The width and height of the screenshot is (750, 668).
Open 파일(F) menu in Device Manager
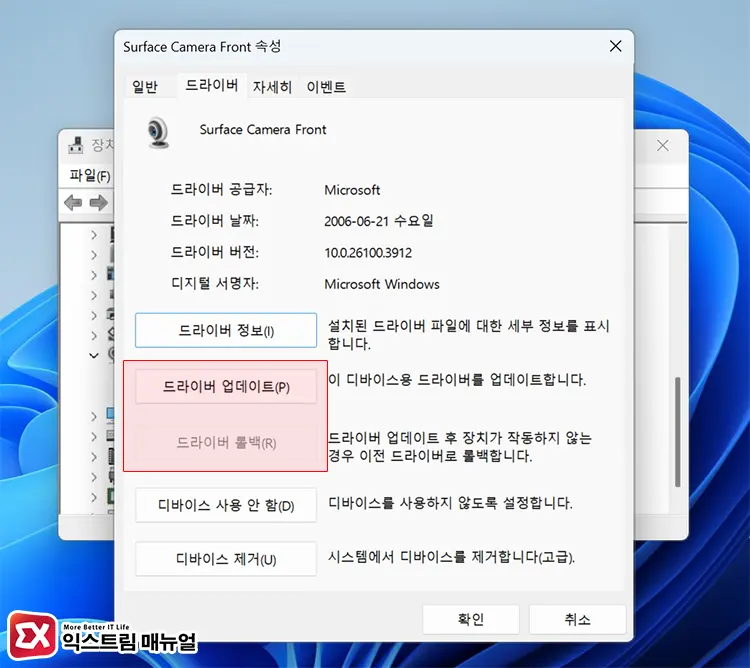(90, 175)
